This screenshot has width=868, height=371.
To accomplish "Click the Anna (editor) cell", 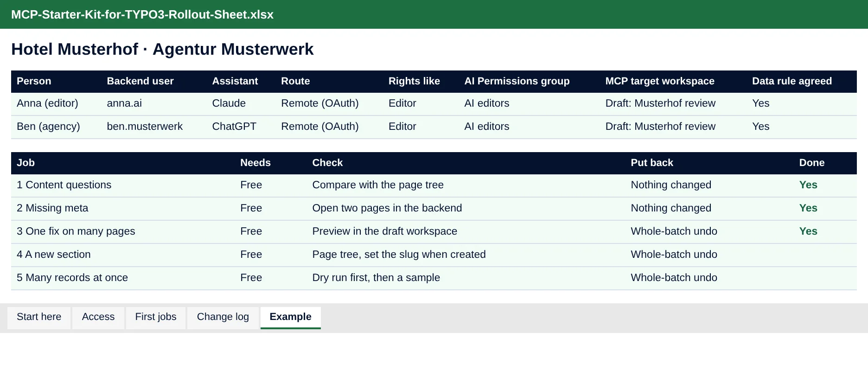I will [x=47, y=103].
